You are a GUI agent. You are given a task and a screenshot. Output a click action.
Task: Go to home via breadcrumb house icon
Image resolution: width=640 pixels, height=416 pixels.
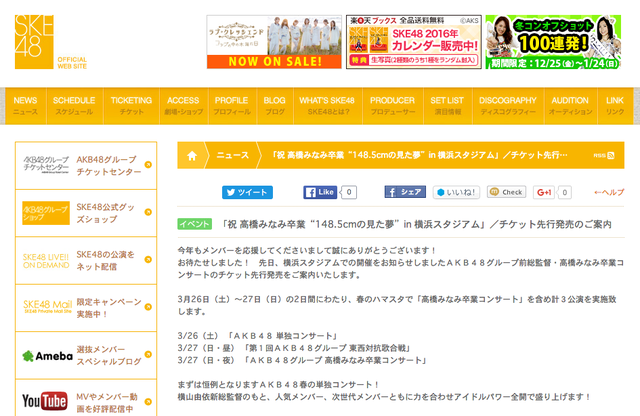(x=192, y=156)
